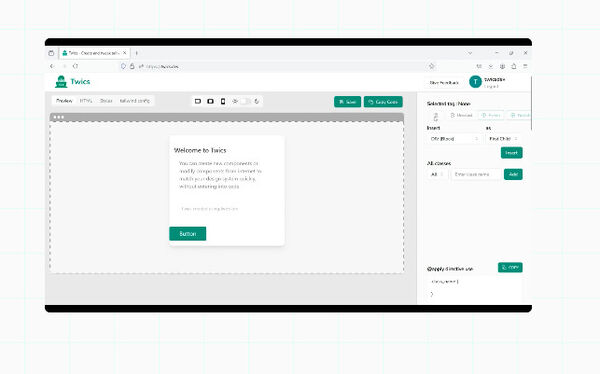Click the user avatar T
Screen dimensions: 600x374
tap(475, 82)
